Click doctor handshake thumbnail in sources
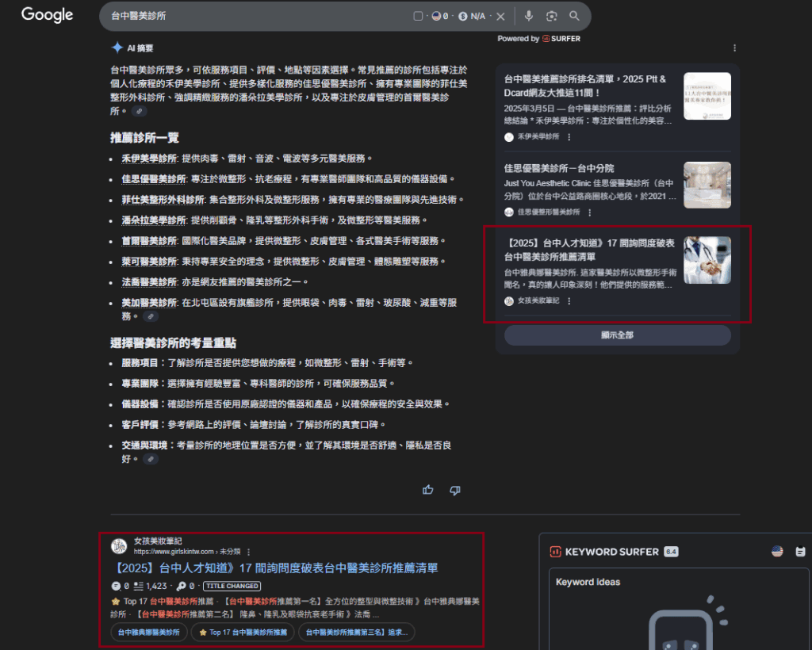 coord(707,260)
